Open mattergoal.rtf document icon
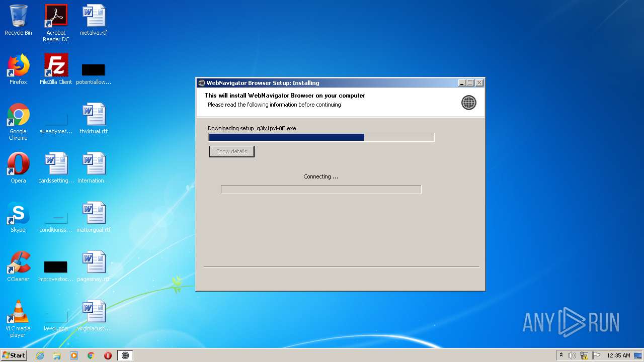Screen dimensions: 644x362 94,218
